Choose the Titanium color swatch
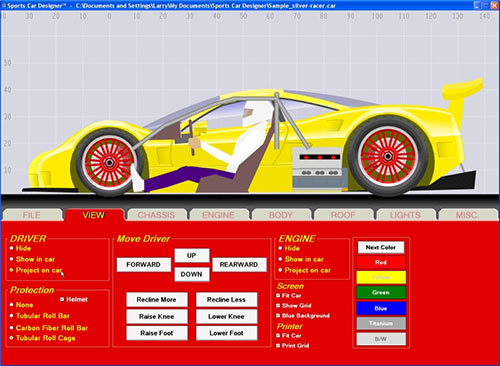Screen dimensions: 500x366 [x=381, y=323]
